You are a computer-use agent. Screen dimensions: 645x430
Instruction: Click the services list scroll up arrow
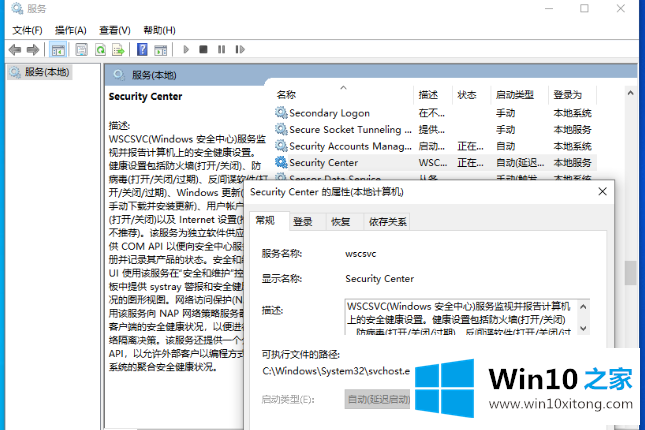(x=630, y=93)
